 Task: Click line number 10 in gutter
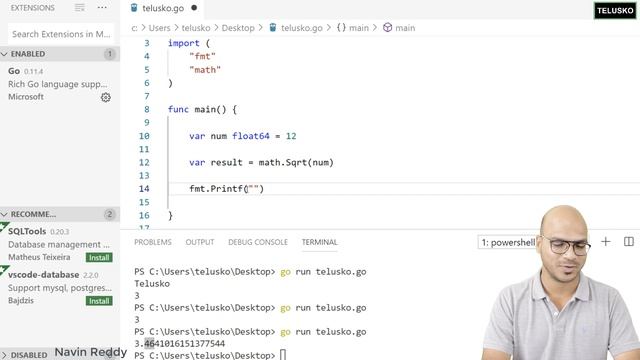coord(144,136)
